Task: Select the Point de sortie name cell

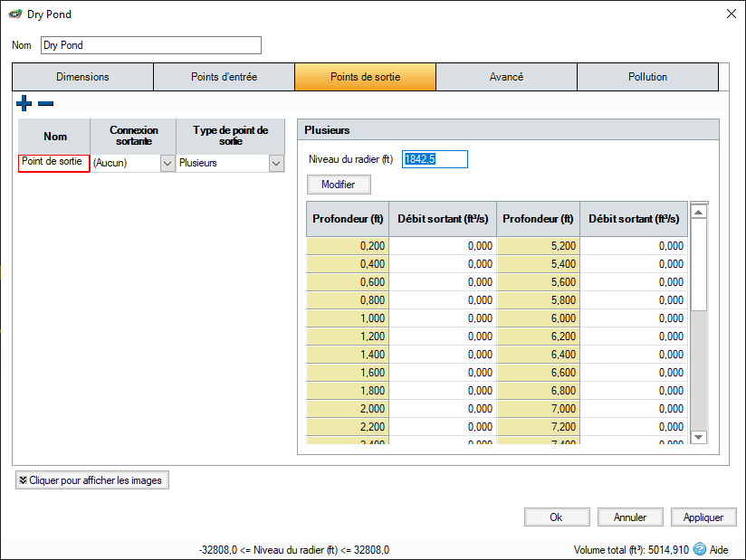Action: (x=53, y=163)
